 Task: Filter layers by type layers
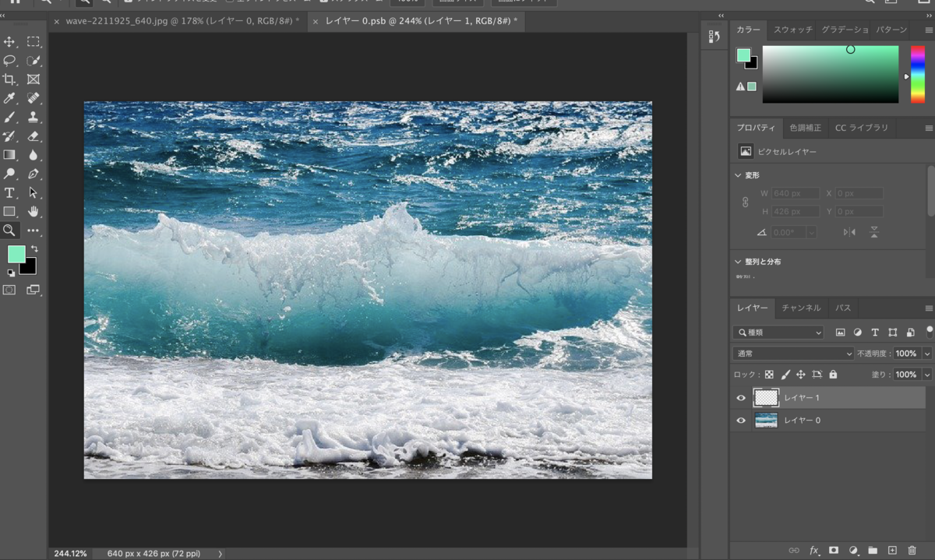(x=875, y=333)
